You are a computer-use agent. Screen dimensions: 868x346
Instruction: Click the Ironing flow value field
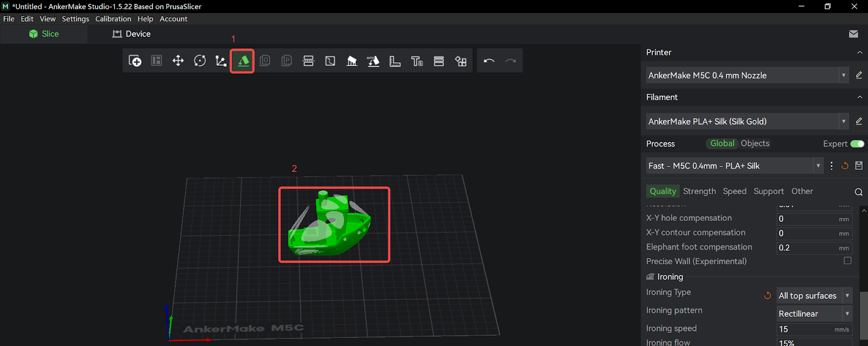814,342
